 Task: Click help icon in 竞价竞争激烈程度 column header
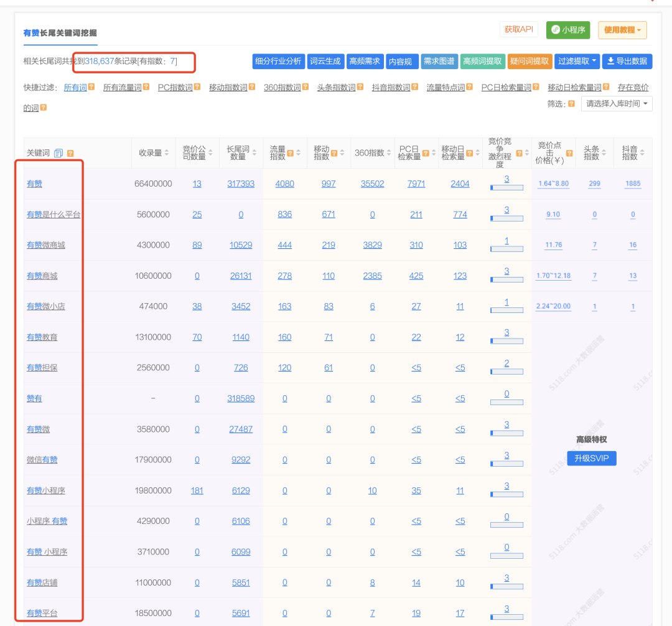[519, 153]
